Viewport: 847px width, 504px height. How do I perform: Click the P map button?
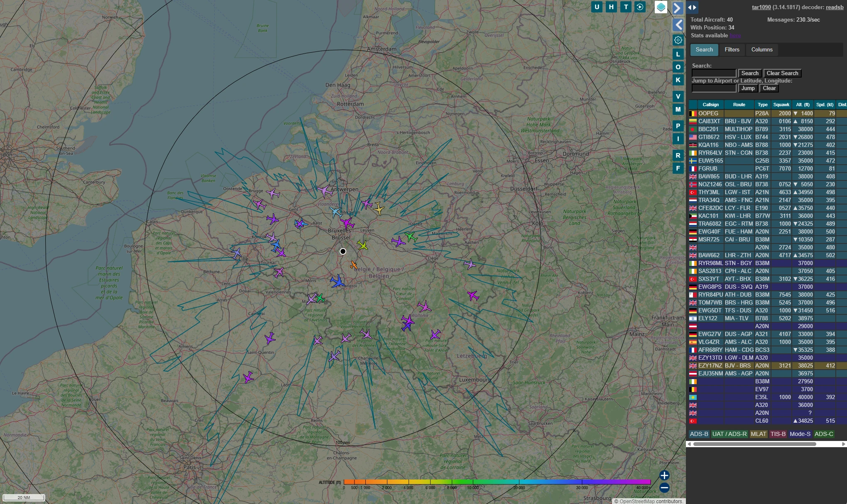point(678,126)
